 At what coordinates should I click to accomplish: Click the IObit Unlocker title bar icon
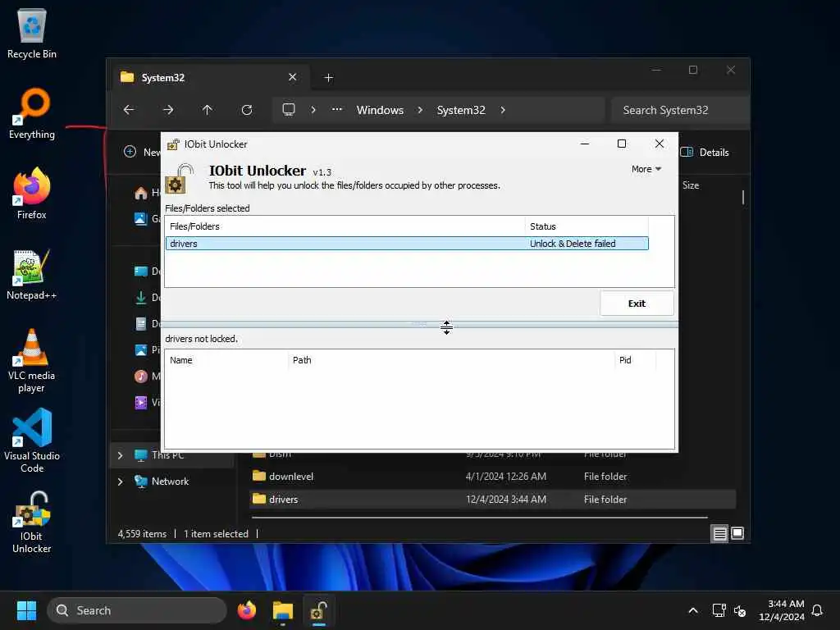click(x=173, y=144)
